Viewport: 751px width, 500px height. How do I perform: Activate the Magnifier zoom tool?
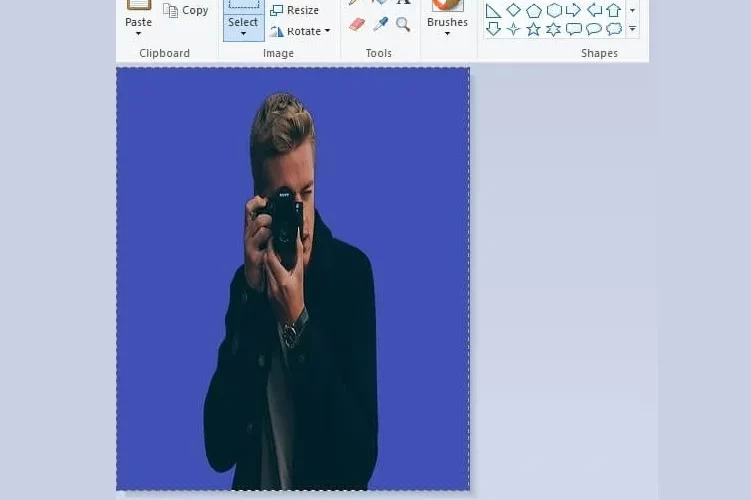point(403,24)
